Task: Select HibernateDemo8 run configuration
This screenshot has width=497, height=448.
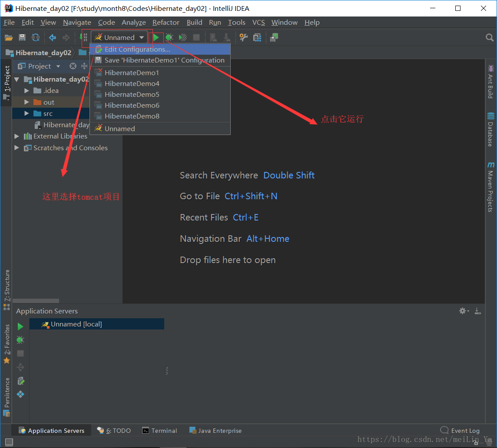Action: point(160,116)
